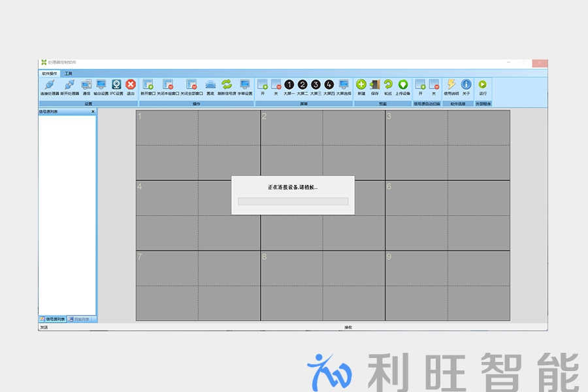Open IPC设置 camera settings icon
Screen dimensions: 588x392
pyautogui.click(x=116, y=85)
